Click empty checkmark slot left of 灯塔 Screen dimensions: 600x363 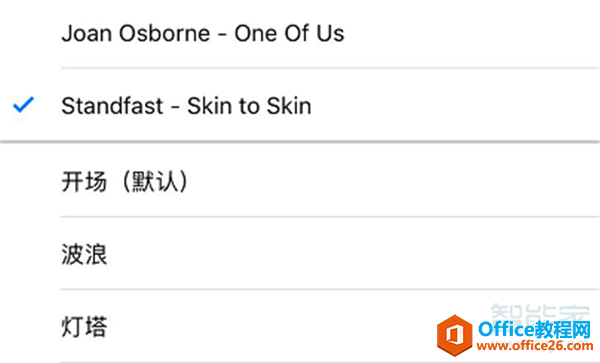pos(23,327)
